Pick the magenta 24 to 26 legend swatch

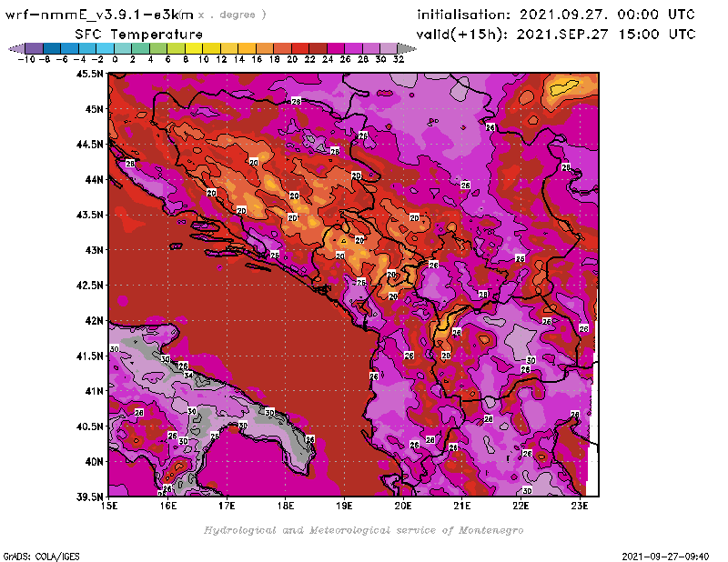point(336,48)
